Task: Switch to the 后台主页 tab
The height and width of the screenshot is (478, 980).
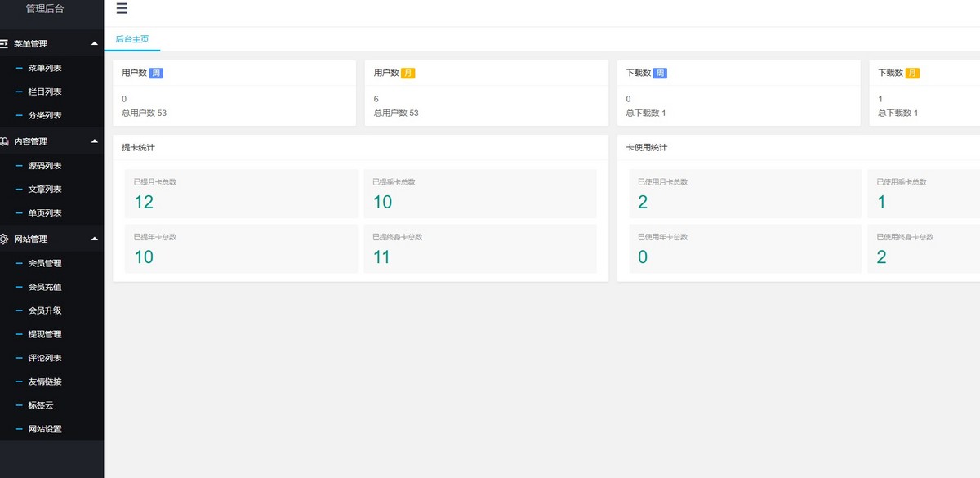Action: click(x=131, y=39)
